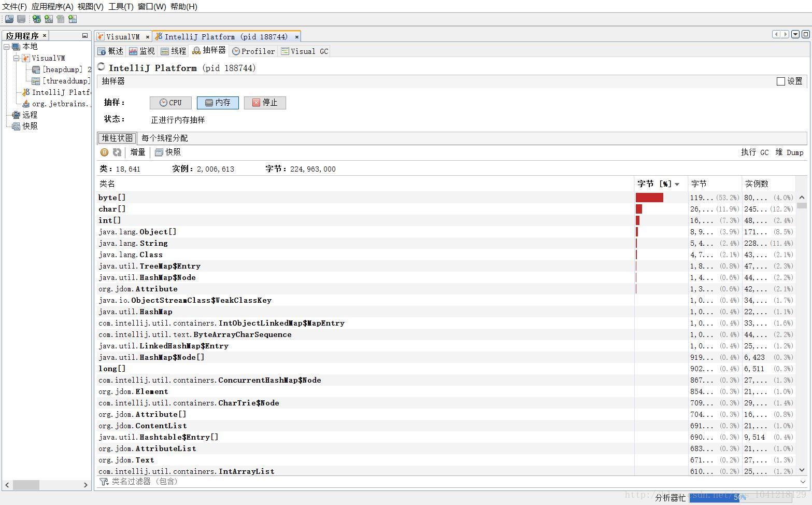Close the VisualVM tab
The height and width of the screenshot is (505, 812).
[148, 37]
